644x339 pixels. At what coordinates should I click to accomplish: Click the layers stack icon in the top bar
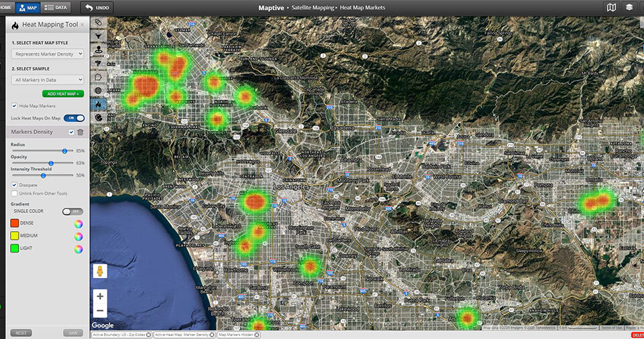(629, 7)
